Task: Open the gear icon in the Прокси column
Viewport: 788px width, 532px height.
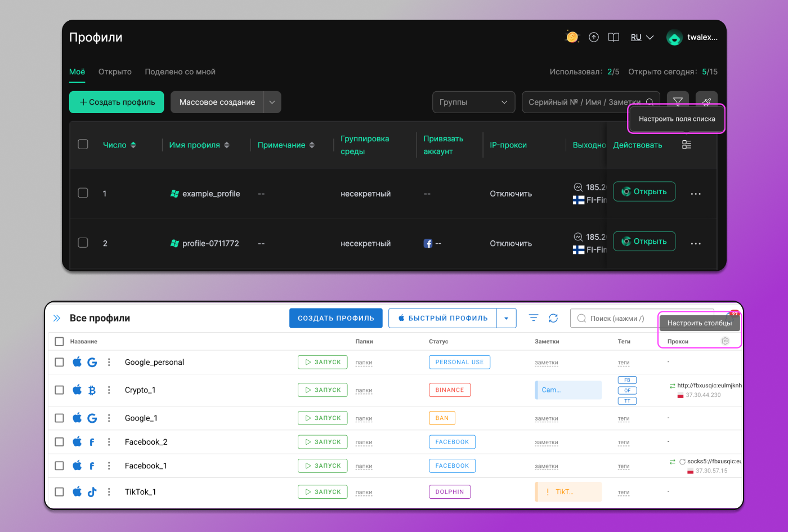Action: 725,341
